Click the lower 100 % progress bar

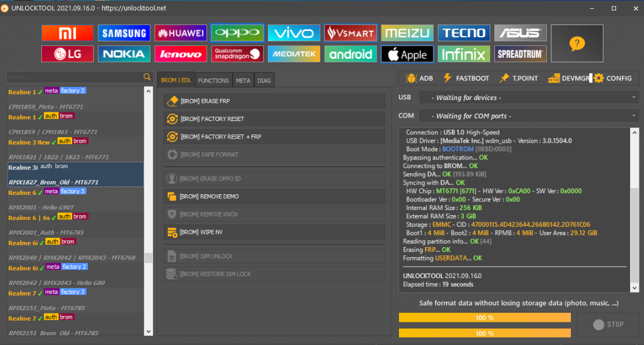click(x=484, y=333)
